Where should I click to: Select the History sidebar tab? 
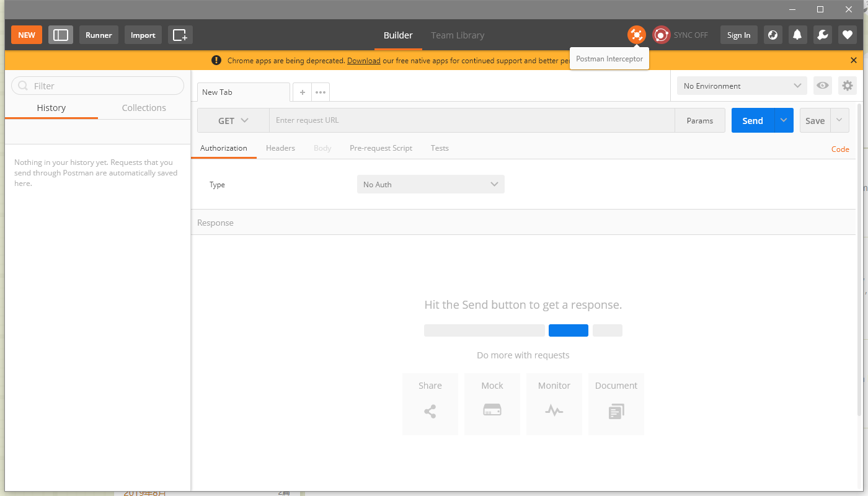point(51,108)
